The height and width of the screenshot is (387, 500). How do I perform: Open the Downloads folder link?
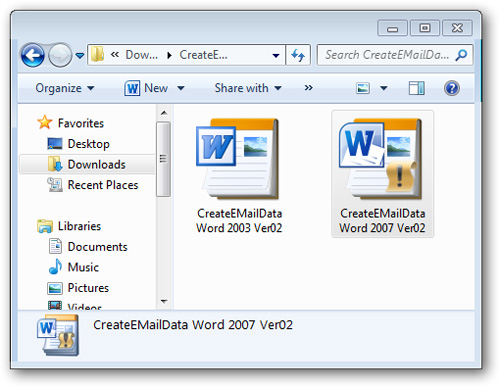click(x=96, y=164)
